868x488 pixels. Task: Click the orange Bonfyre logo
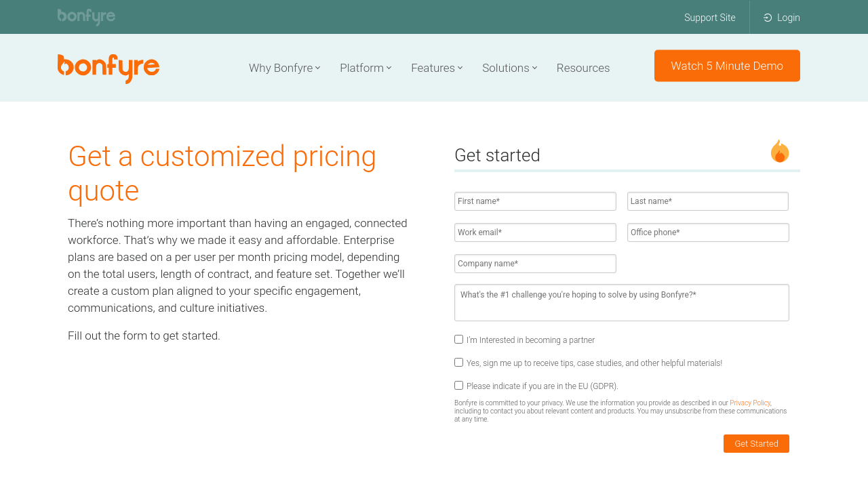pos(108,68)
